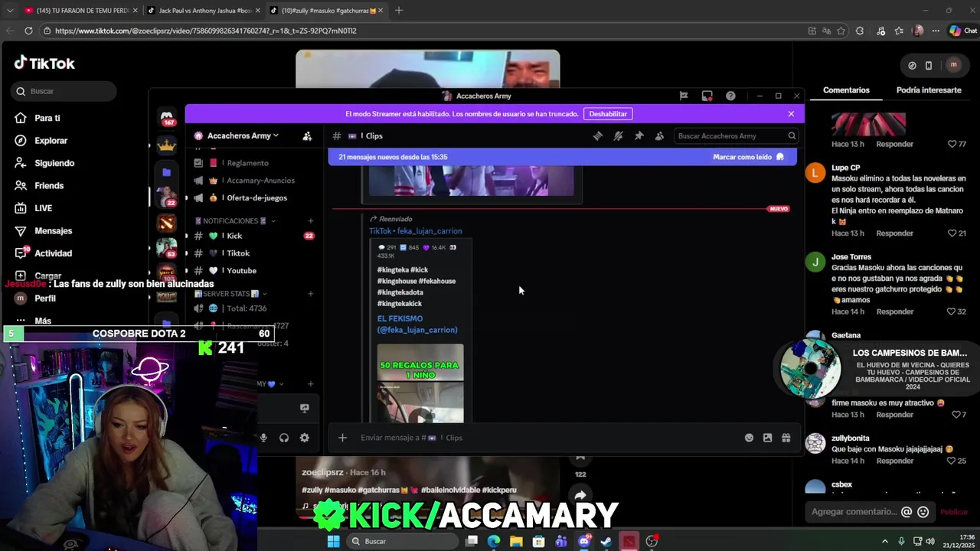Add a channel to the SERVER STATS category
Viewport: 980px width, 551px height.
[310, 294]
